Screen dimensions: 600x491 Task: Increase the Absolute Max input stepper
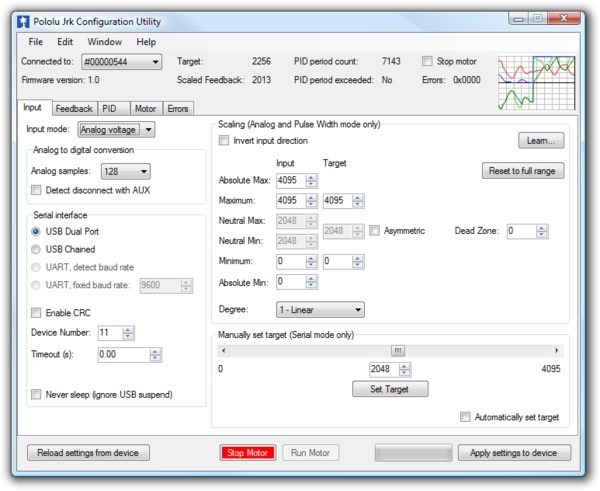311,177
